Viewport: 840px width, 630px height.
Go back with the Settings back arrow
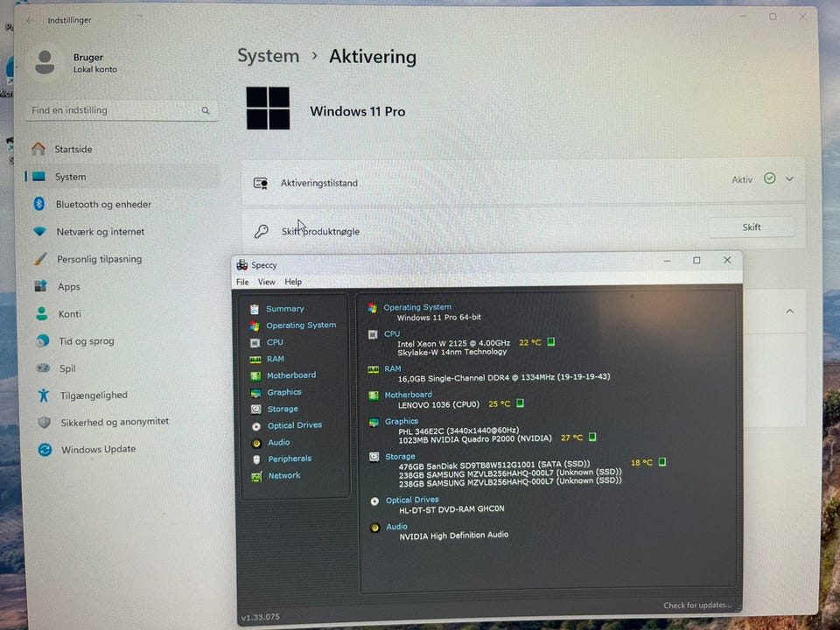[x=30, y=20]
